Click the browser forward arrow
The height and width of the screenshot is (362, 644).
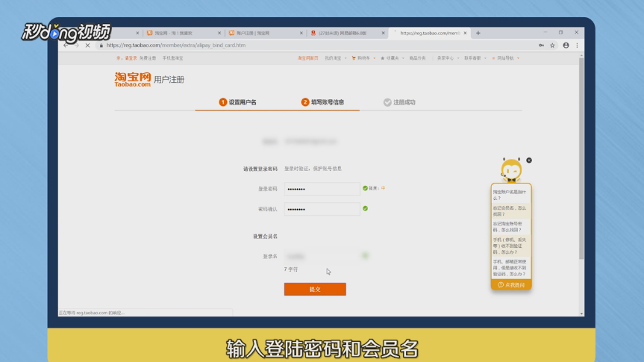76,46
